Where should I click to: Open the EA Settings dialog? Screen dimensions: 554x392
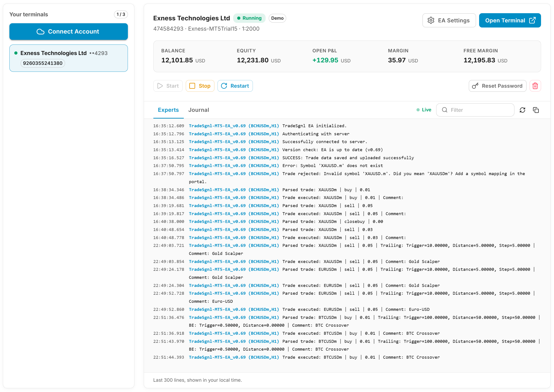pyautogui.click(x=449, y=20)
